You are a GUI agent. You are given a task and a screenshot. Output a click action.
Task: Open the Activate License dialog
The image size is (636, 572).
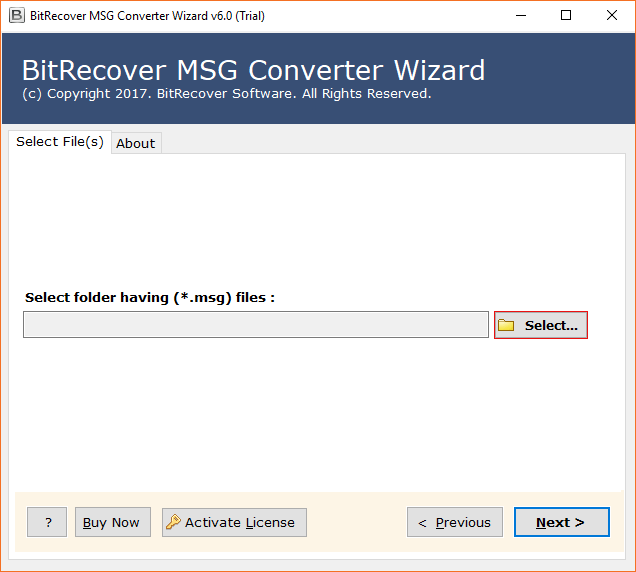tap(234, 522)
